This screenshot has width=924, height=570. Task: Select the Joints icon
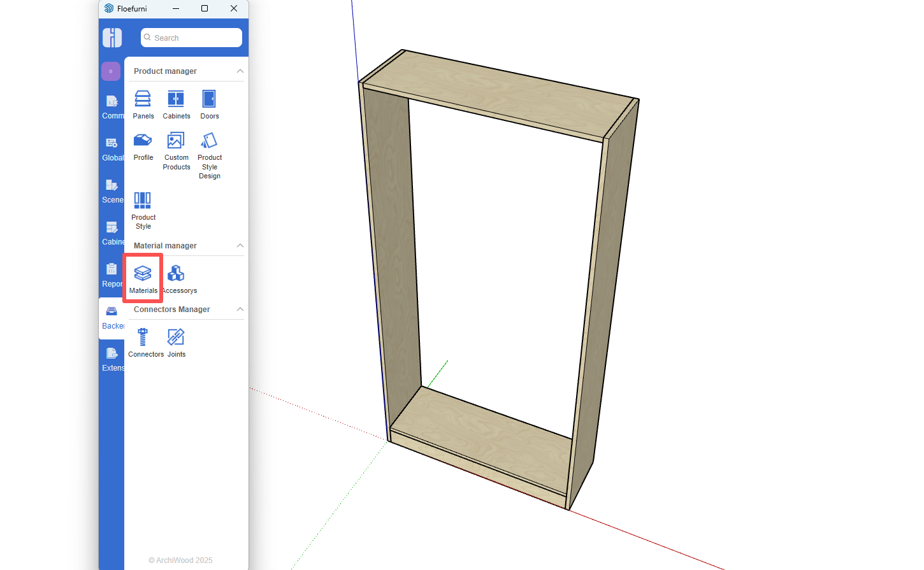click(176, 343)
